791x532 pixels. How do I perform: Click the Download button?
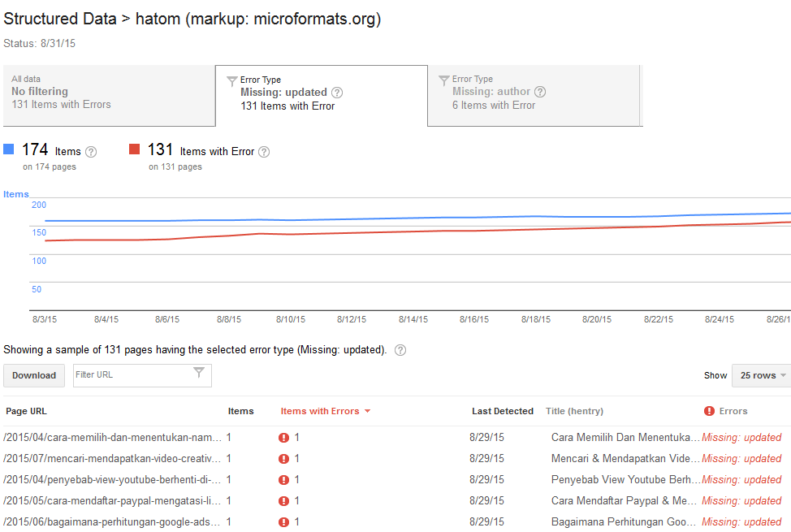point(34,375)
